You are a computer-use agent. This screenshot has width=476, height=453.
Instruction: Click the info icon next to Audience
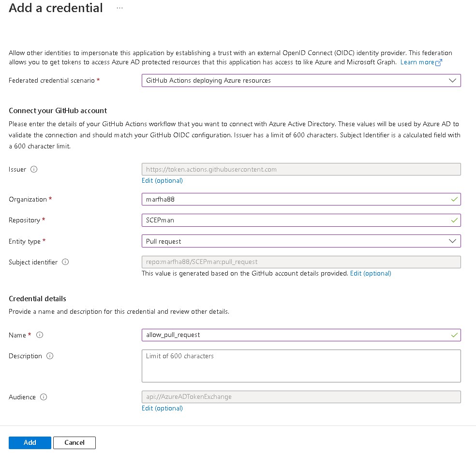point(44,397)
